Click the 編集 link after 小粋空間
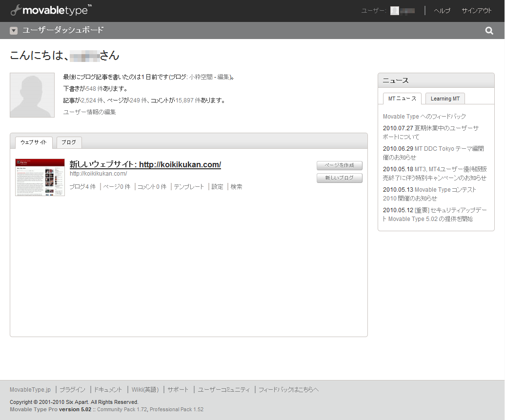505x420 pixels. click(223, 77)
